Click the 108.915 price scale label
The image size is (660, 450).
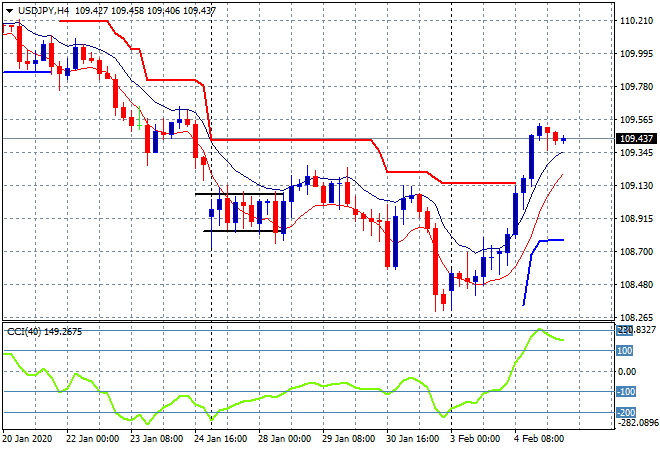[636, 218]
